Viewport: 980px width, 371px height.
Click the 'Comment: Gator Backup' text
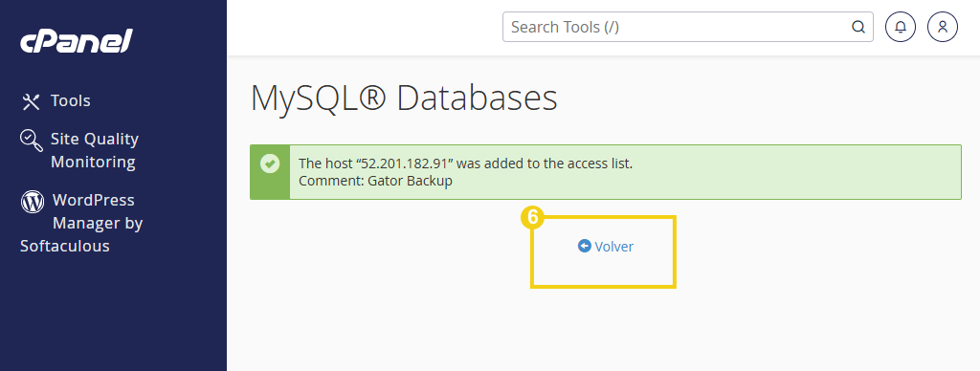point(375,181)
